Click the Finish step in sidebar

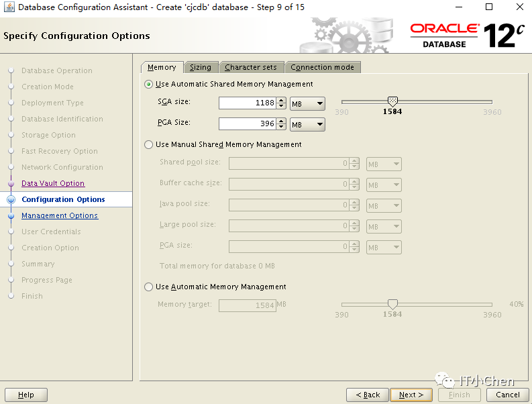coord(32,296)
